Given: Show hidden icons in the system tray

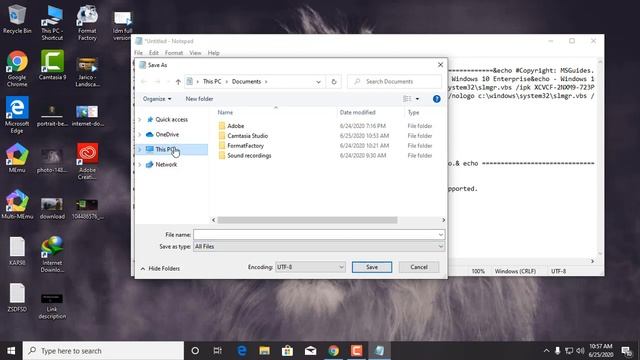Looking at the screenshot, I should tap(546, 351).
